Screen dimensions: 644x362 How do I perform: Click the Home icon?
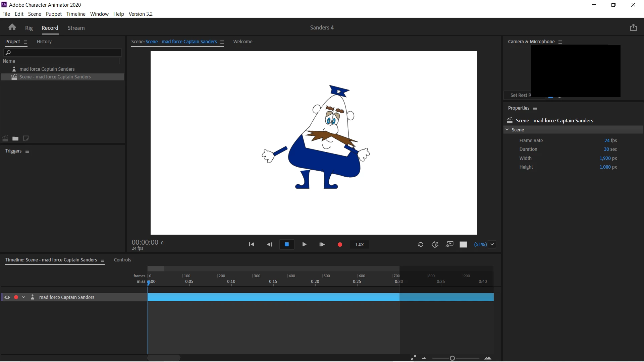pyautogui.click(x=12, y=27)
